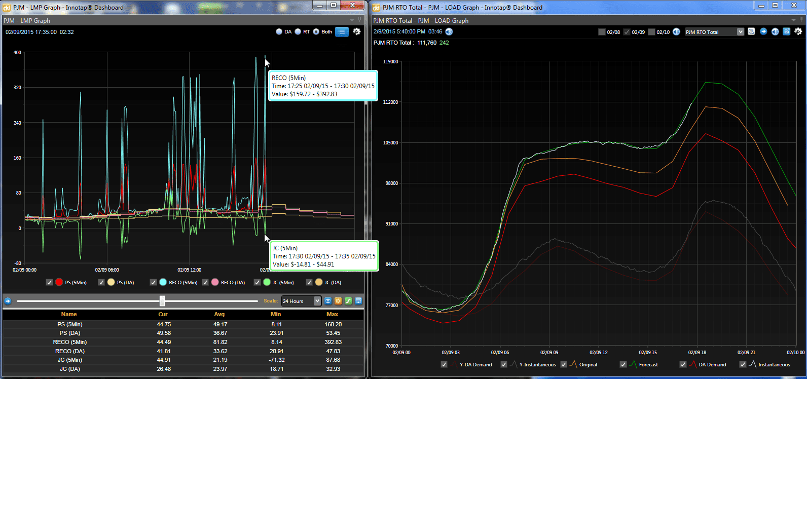807x532 pixels.
Task: Toggle the JC (5Min) series checkbox
Action: click(x=257, y=282)
